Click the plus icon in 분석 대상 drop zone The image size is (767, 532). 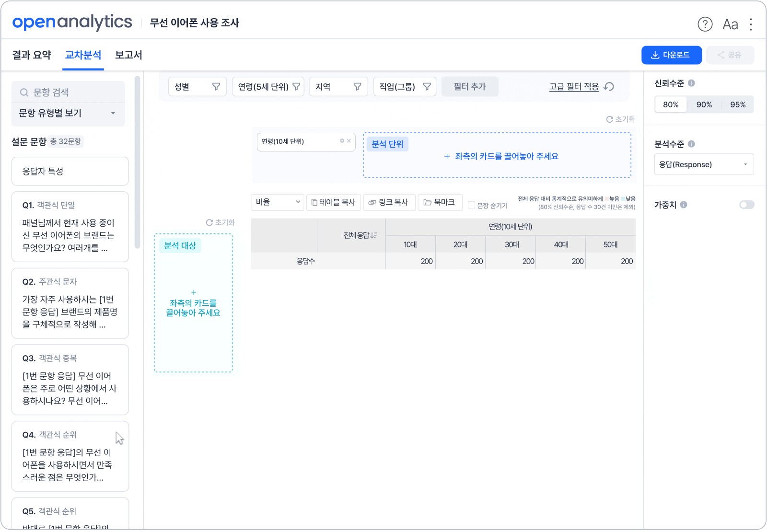(194, 292)
